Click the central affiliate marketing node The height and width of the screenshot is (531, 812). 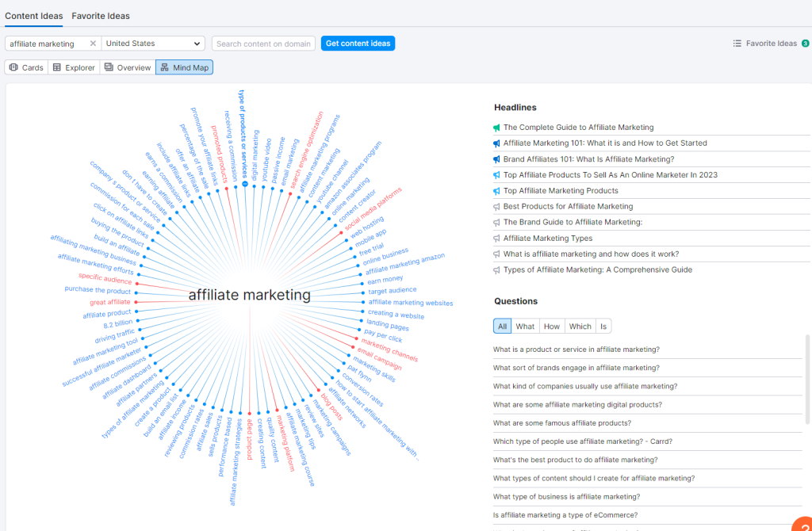point(250,295)
